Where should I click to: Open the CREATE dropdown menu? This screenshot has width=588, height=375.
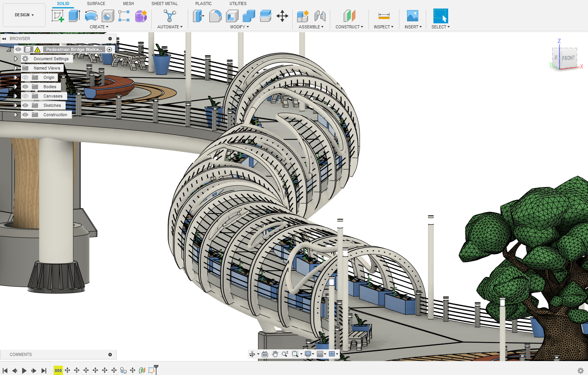[x=99, y=26]
